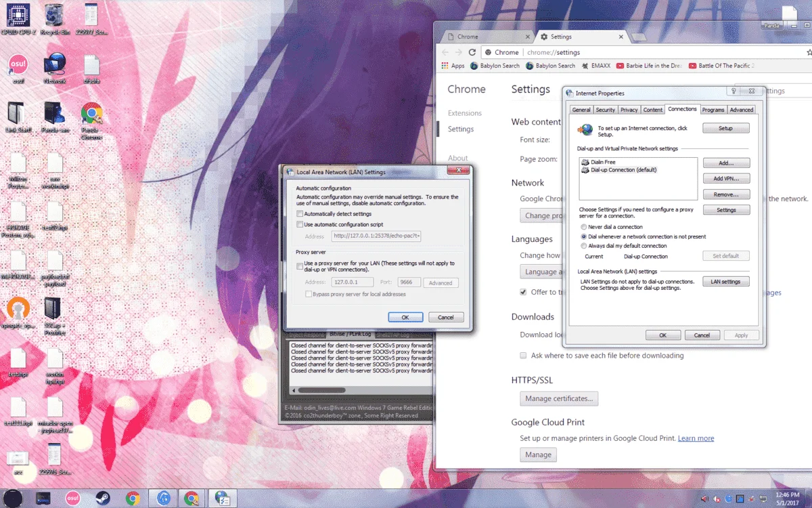Viewport: 812px width, 508px height.
Task: Enable Automatically detect settings checkbox
Action: coord(300,214)
